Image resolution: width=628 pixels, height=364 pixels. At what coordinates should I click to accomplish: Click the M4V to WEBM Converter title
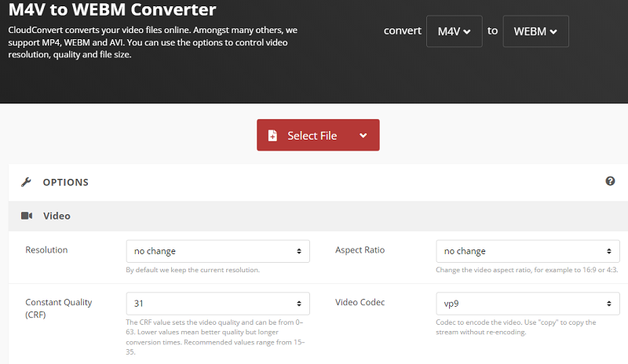111,10
